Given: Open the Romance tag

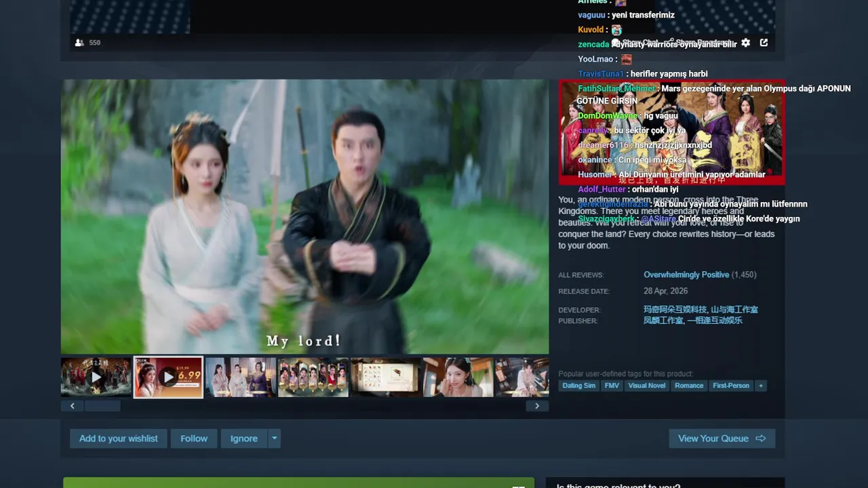Looking at the screenshot, I should 689,386.
